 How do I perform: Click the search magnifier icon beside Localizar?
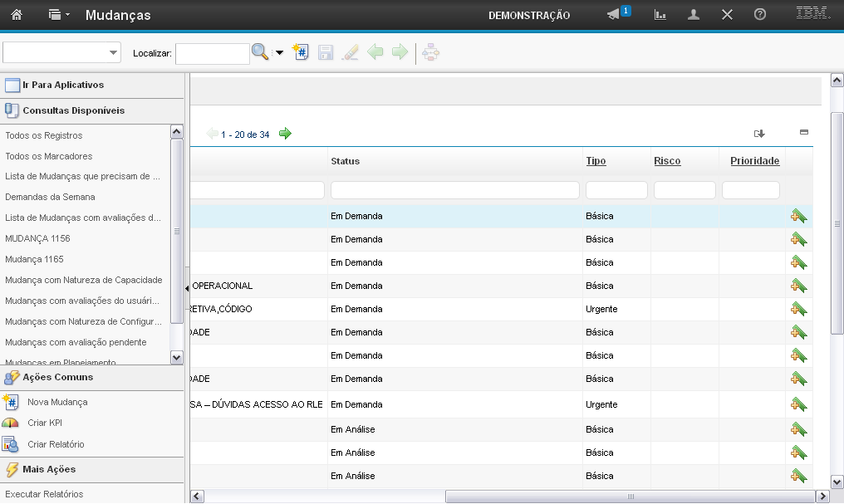(260, 53)
